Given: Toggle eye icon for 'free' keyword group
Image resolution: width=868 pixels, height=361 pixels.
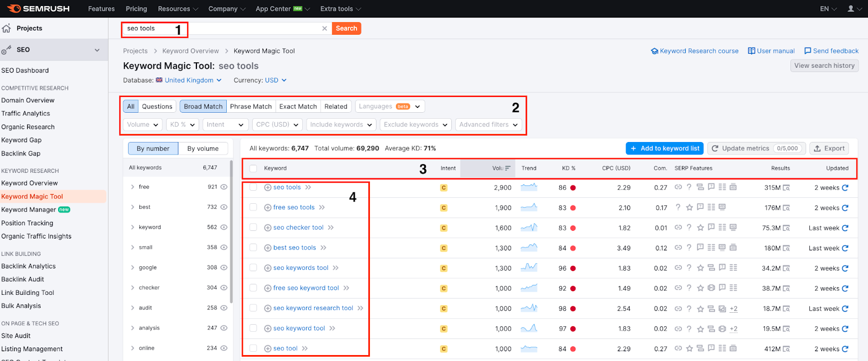Looking at the screenshot, I should (x=224, y=187).
